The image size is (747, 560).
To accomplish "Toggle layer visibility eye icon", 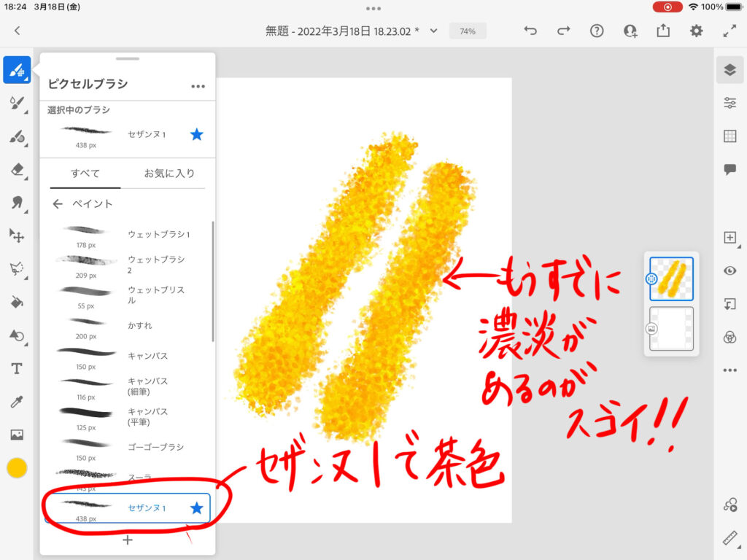I will (729, 271).
